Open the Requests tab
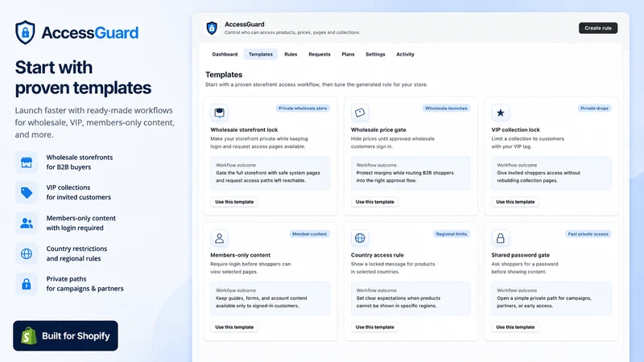Image resolution: width=644 pixels, height=362 pixels. (320, 54)
